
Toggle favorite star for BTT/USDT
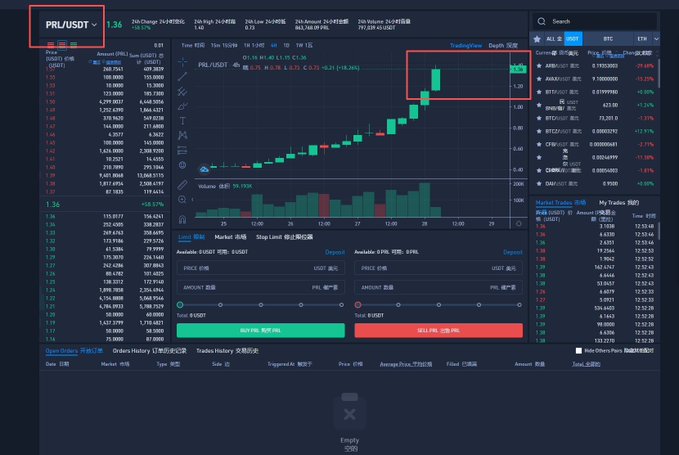[539, 92]
